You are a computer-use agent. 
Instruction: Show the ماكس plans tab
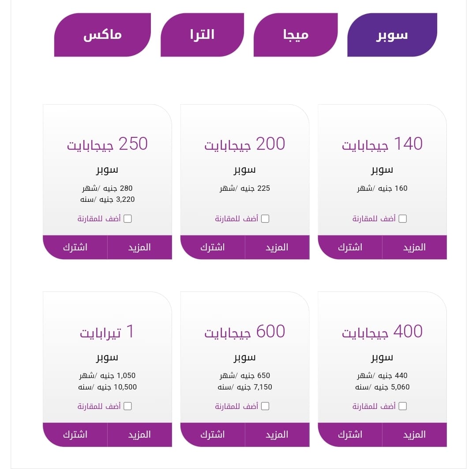coord(102,35)
